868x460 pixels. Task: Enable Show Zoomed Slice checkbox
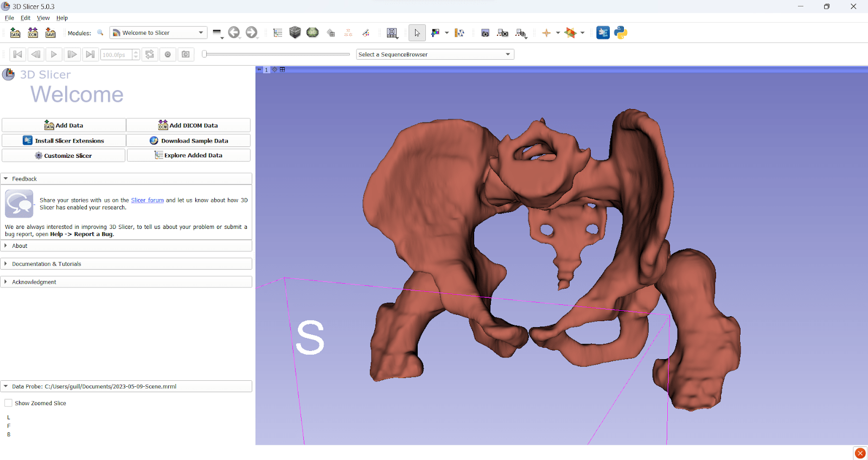click(x=8, y=403)
